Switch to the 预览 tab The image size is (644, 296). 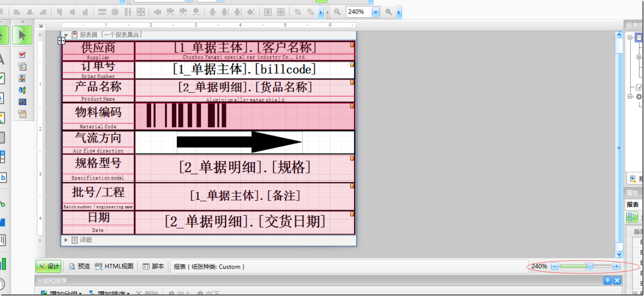point(79,266)
